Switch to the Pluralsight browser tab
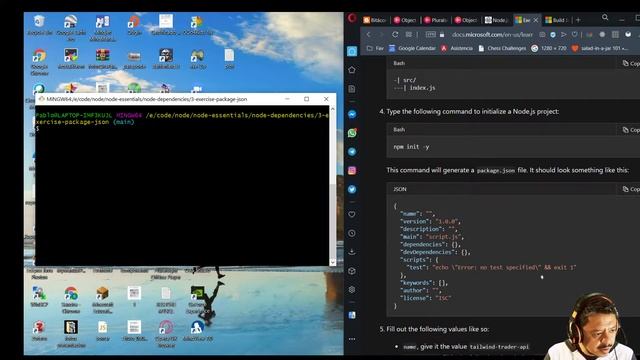The height and width of the screenshot is (360, 640). click(436, 20)
